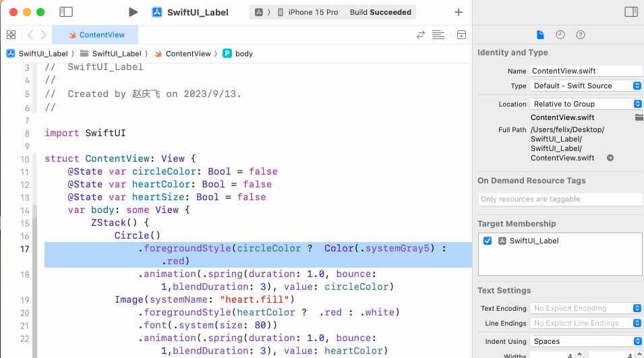The image size is (644, 358).
Task: Reveal full path in Finder arrow
Action: [610, 158]
